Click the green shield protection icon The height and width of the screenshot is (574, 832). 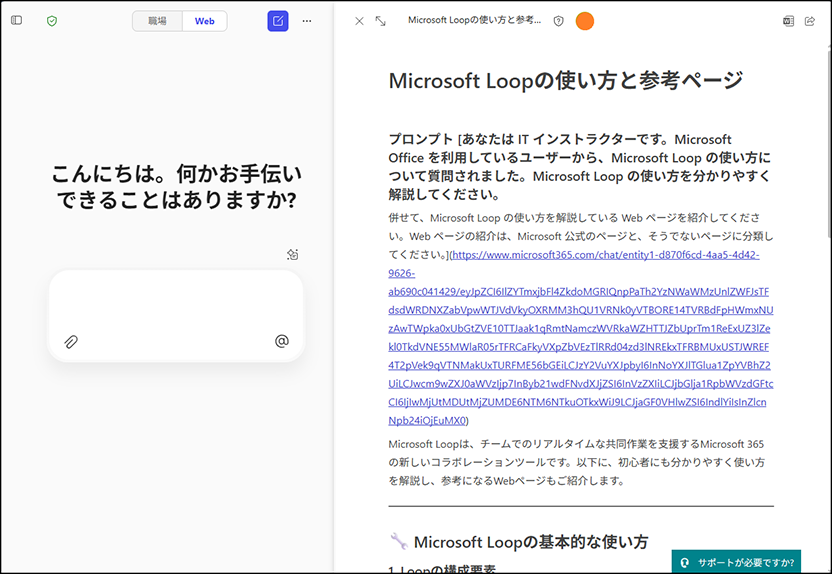point(52,21)
